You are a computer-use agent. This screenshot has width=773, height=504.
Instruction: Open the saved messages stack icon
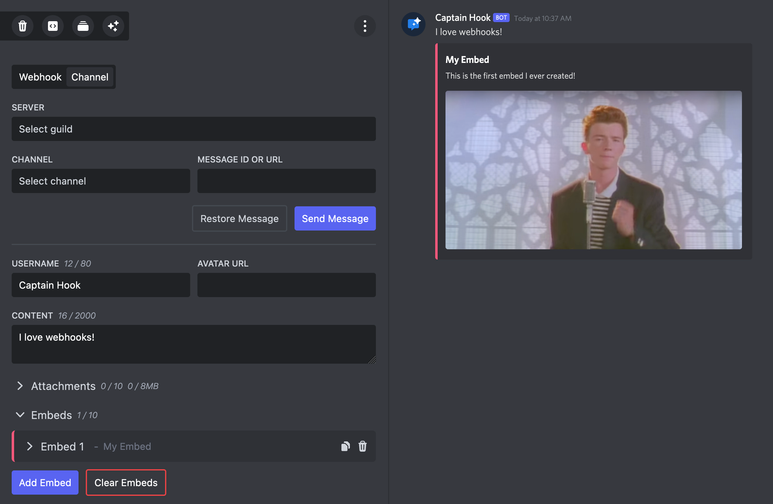click(x=83, y=26)
